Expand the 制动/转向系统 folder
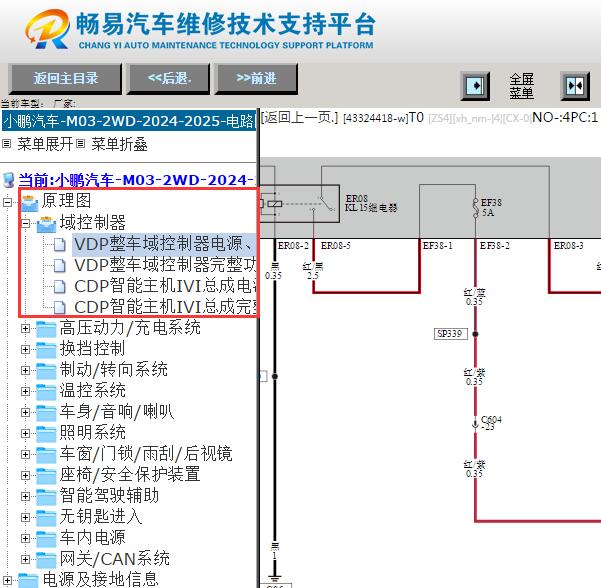Image resolution: width=601 pixels, height=588 pixels. [x=25, y=370]
